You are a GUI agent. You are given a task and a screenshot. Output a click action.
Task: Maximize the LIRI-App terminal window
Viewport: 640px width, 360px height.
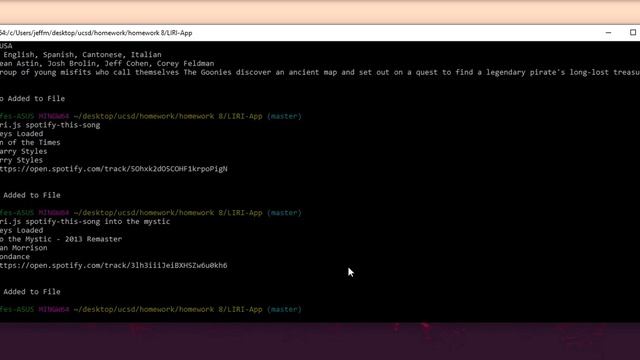[633, 33]
